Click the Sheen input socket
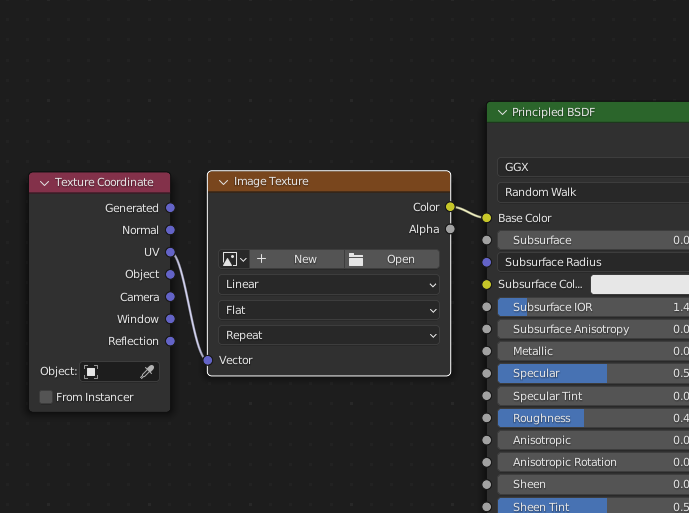 point(486,484)
